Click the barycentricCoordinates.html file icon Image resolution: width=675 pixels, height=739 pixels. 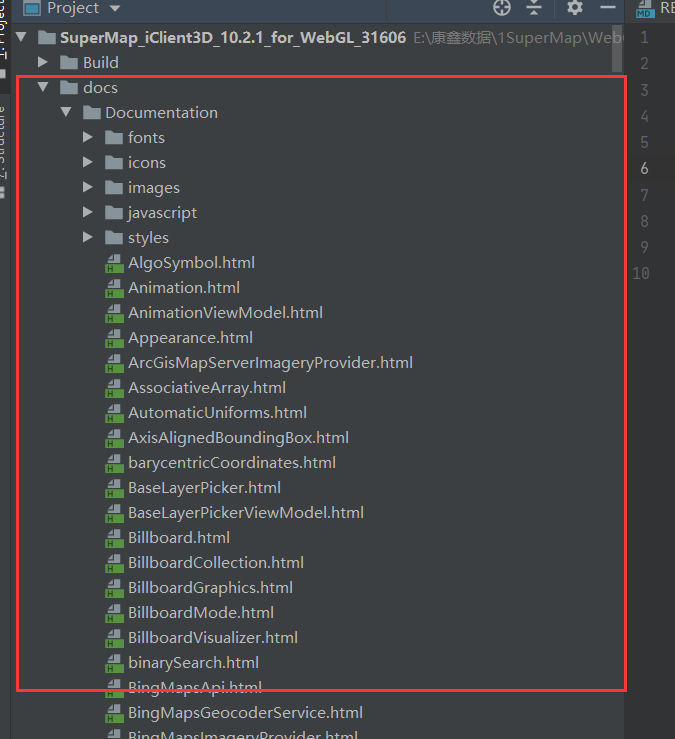pos(114,463)
